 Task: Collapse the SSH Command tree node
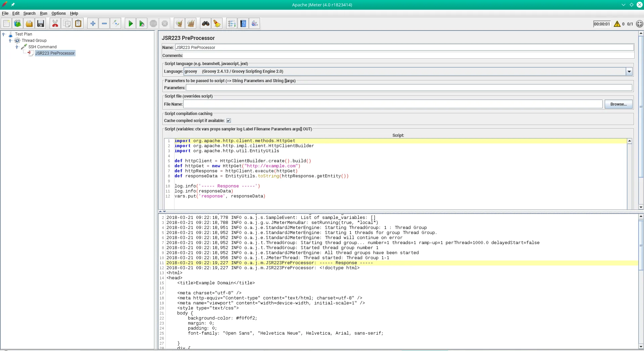(x=17, y=47)
